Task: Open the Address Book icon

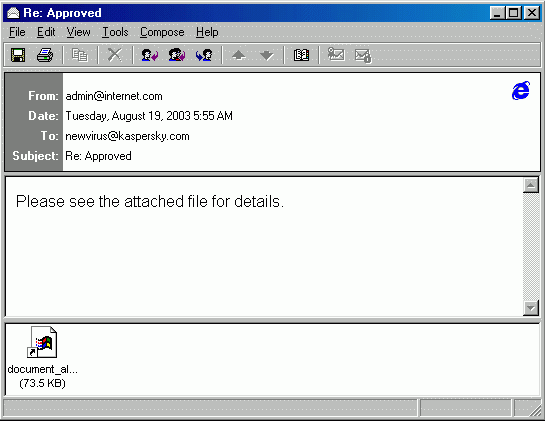Action: point(301,55)
